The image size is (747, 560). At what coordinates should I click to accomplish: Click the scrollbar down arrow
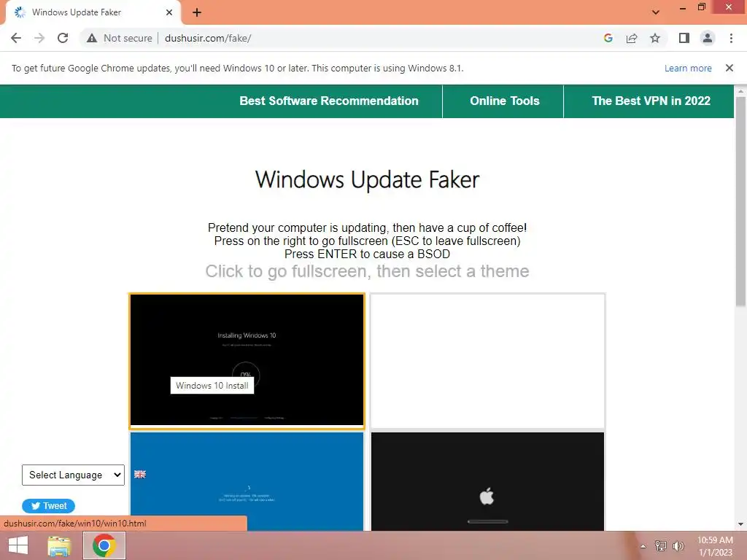[x=740, y=524]
